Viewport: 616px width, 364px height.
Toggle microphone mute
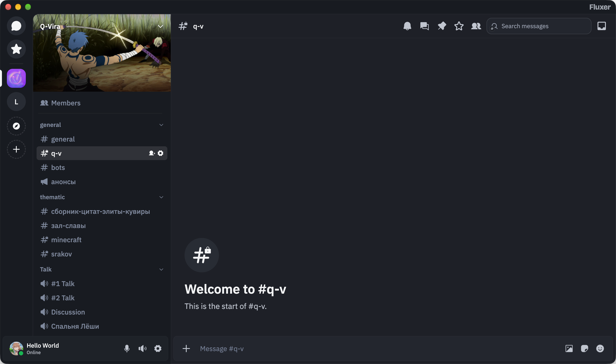(x=127, y=349)
